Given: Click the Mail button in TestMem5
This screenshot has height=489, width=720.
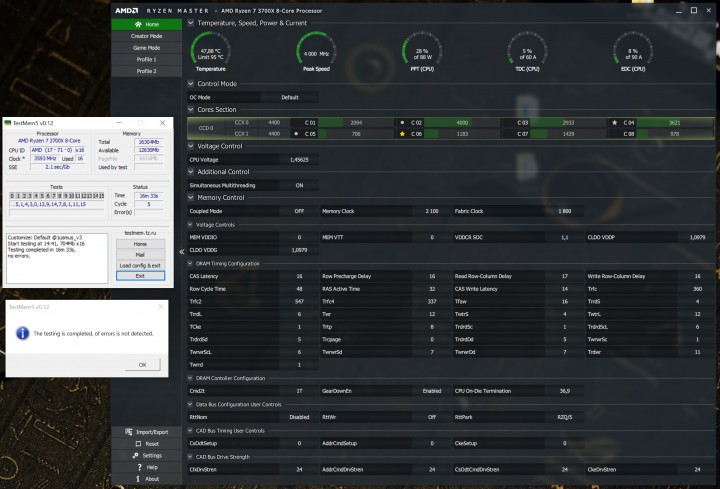Looking at the screenshot, I should [x=140, y=255].
